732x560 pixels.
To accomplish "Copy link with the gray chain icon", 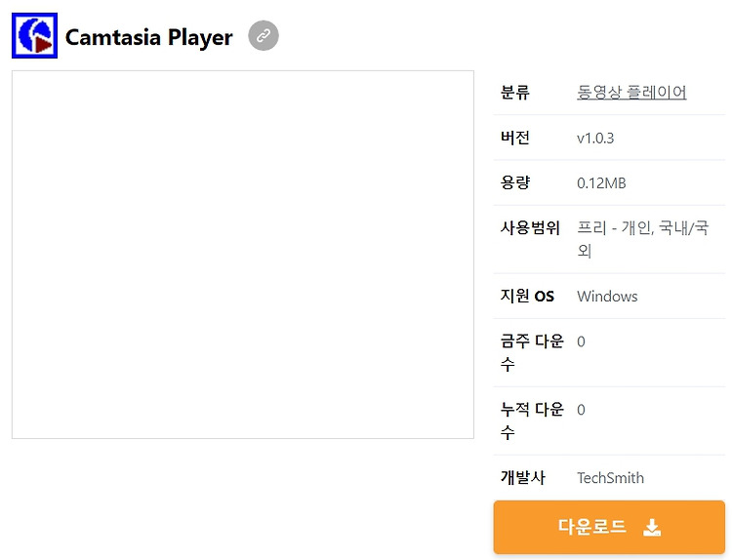I will click(x=264, y=35).
